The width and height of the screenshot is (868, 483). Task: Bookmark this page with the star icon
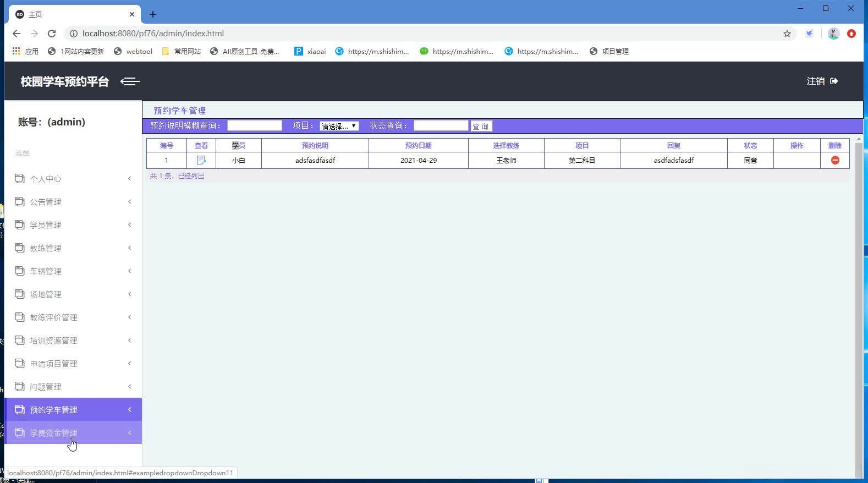[787, 34]
